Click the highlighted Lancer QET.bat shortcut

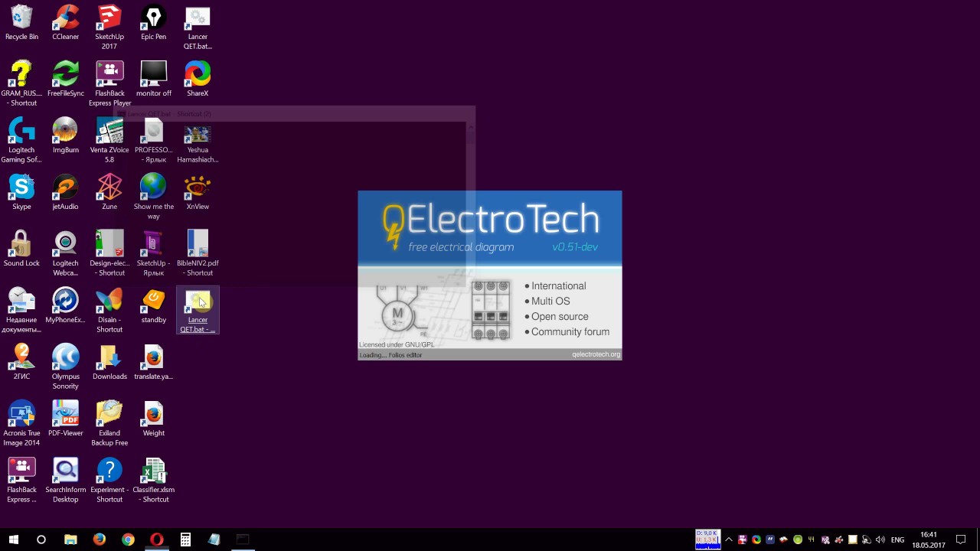tap(198, 310)
